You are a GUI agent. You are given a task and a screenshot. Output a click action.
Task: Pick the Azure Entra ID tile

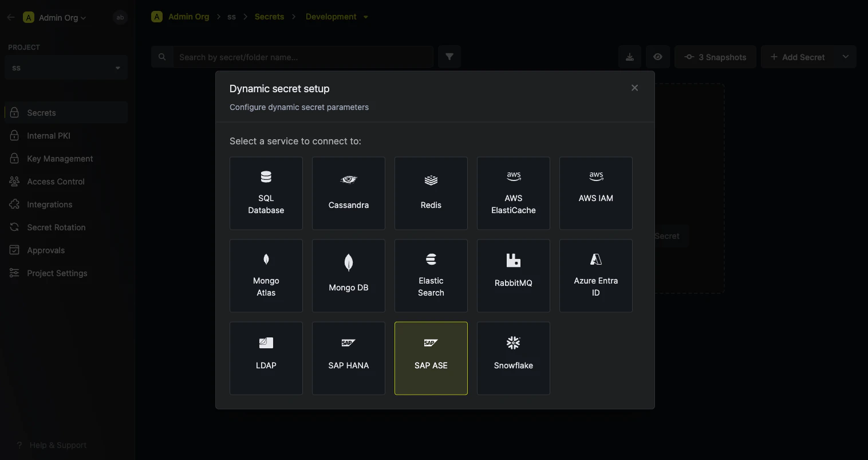click(596, 276)
